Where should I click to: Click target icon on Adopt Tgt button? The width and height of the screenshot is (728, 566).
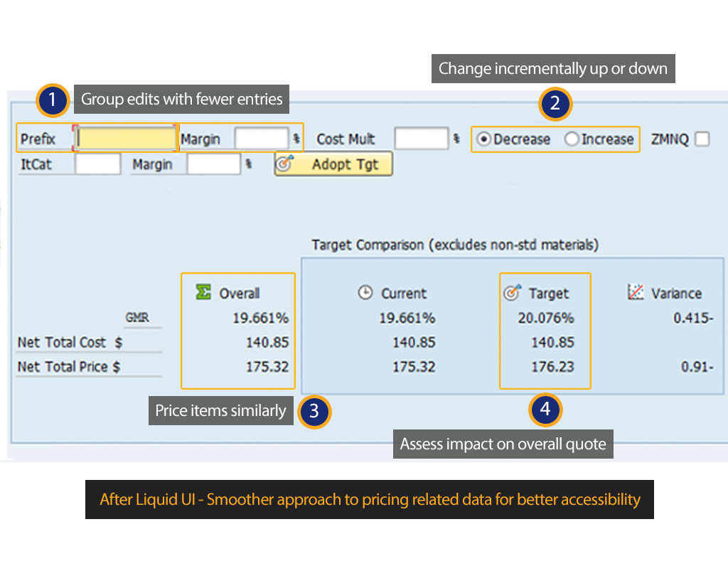[x=284, y=164]
